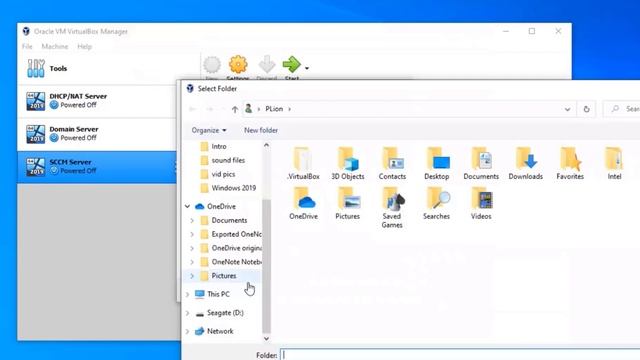Open the .VirtualBox folder
The width and height of the screenshot is (640, 360).
point(303,163)
